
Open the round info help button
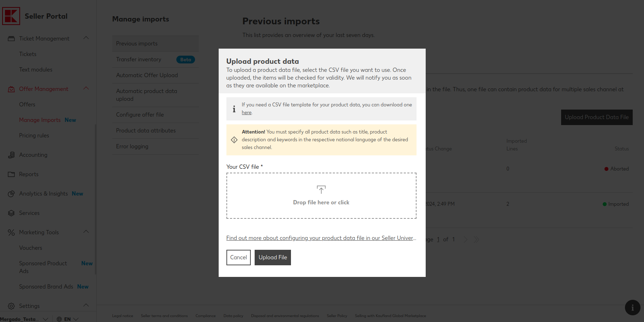(632, 308)
